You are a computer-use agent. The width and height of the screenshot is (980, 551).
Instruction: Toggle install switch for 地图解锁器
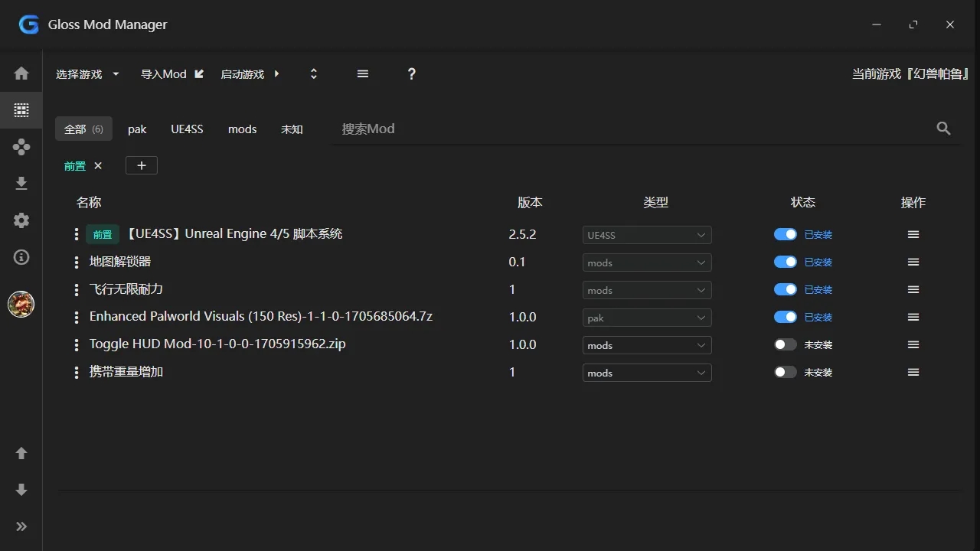(x=786, y=262)
